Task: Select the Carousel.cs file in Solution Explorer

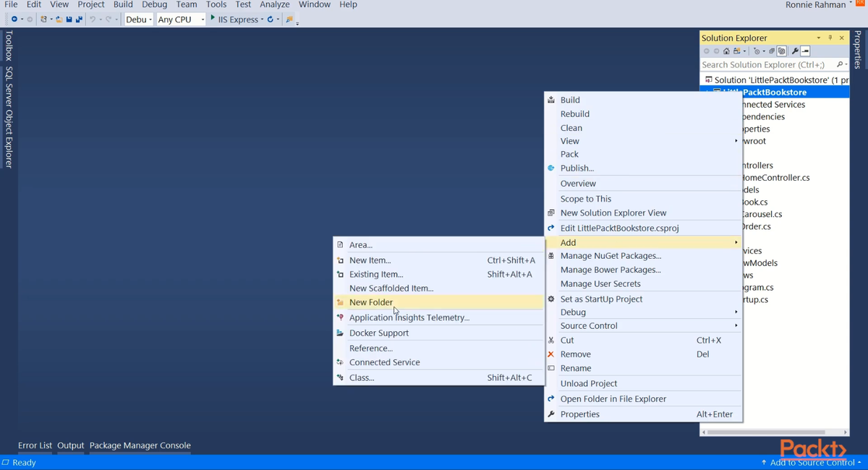Action: tap(762, 214)
